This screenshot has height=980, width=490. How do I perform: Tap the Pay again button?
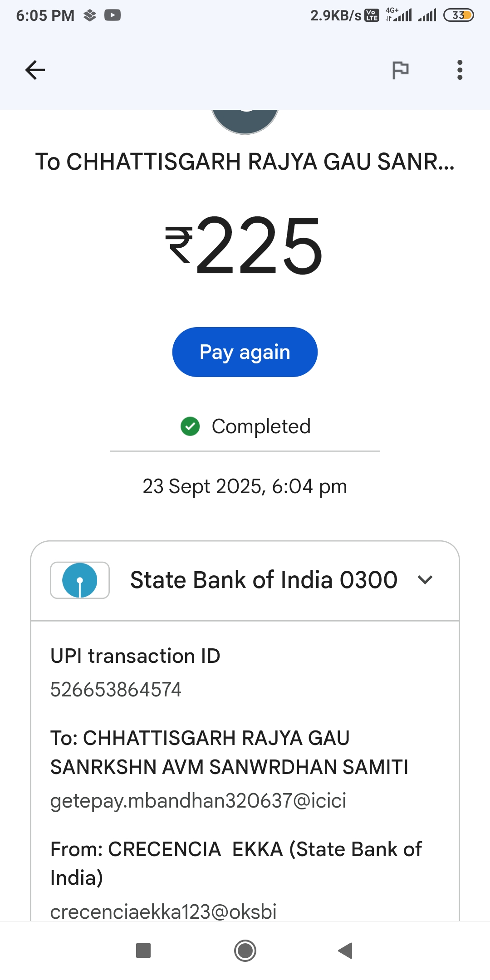click(x=245, y=352)
